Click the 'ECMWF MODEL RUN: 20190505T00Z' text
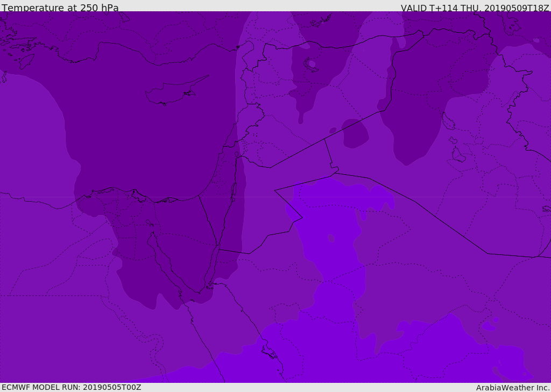Image resolution: width=551 pixels, height=392 pixels. (x=72, y=387)
